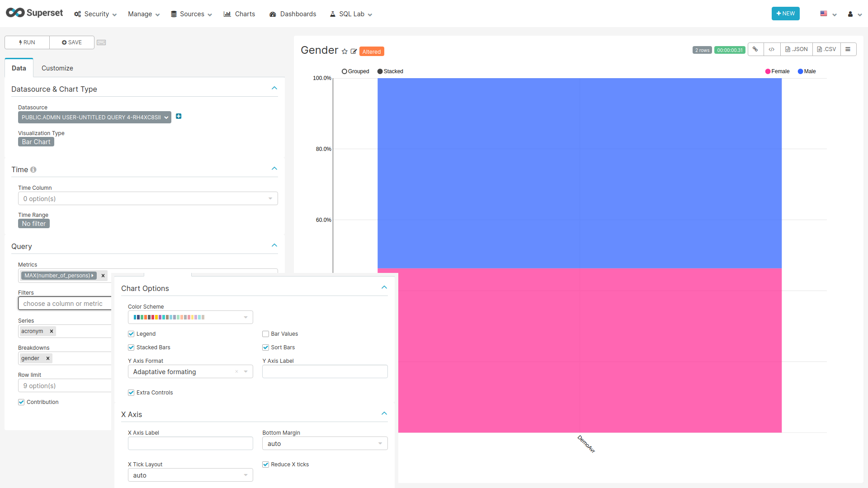Collapse the Chart Options panel
Screen dimensions: 868x488
pos(385,287)
